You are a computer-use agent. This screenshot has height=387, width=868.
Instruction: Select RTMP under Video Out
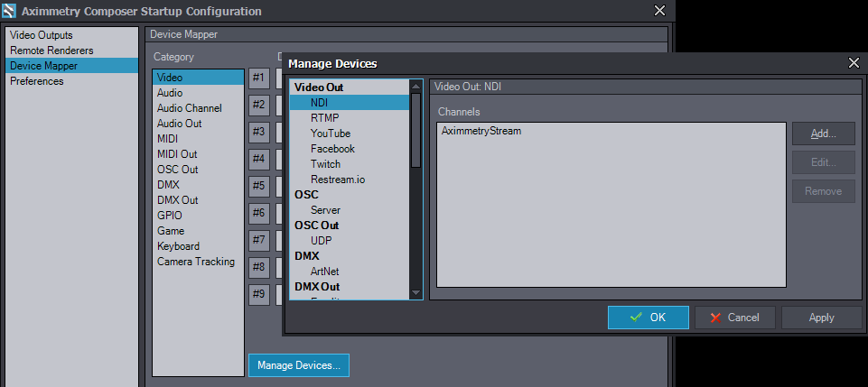pos(350,118)
